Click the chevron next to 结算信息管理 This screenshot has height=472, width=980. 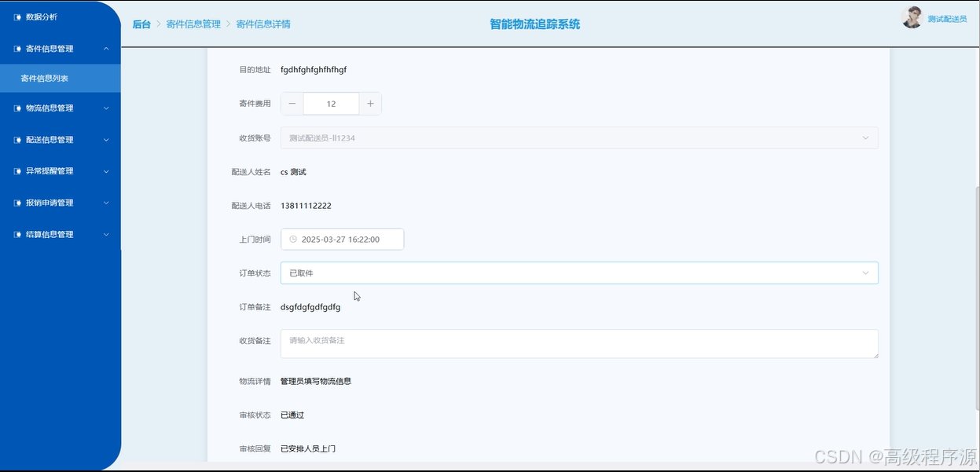tap(106, 234)
